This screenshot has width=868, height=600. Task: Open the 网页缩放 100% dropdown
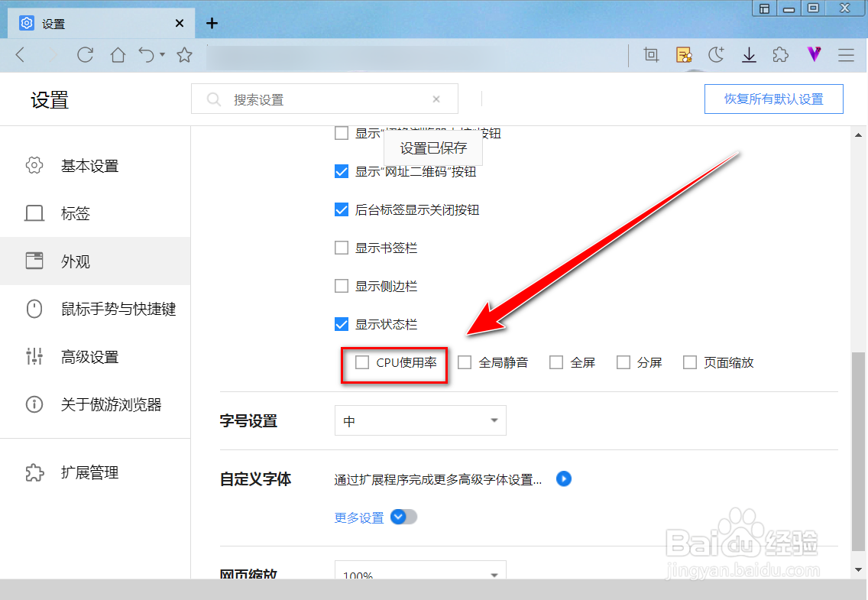(x=420, y=574)
